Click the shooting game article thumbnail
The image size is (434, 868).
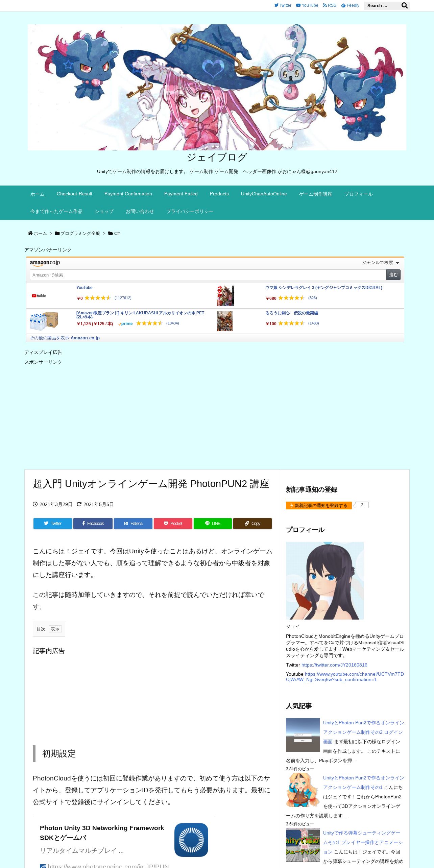(x=303, y=845)
